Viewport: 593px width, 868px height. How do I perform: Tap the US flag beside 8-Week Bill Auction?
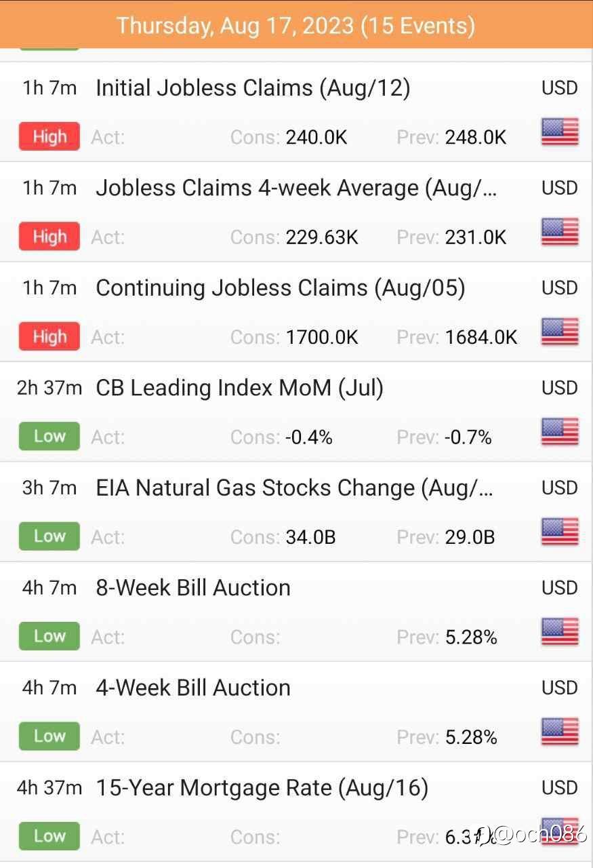point(560,632)
